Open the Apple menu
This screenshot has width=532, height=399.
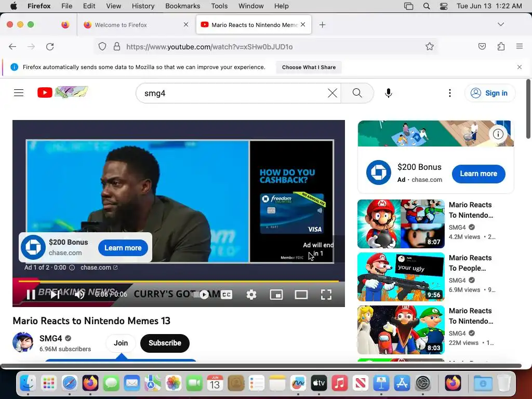coord(14,6)
